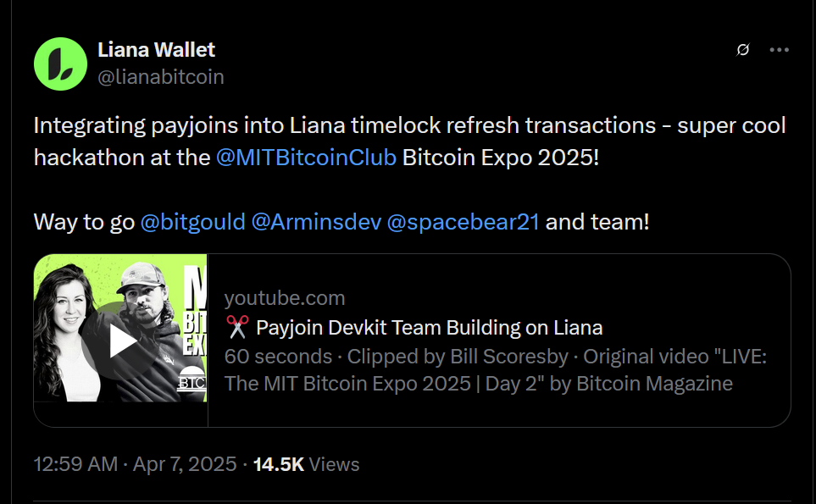
Task: Open the Grok slashed-circle icon
Action: pyautogui.click(x=743, y=50)
